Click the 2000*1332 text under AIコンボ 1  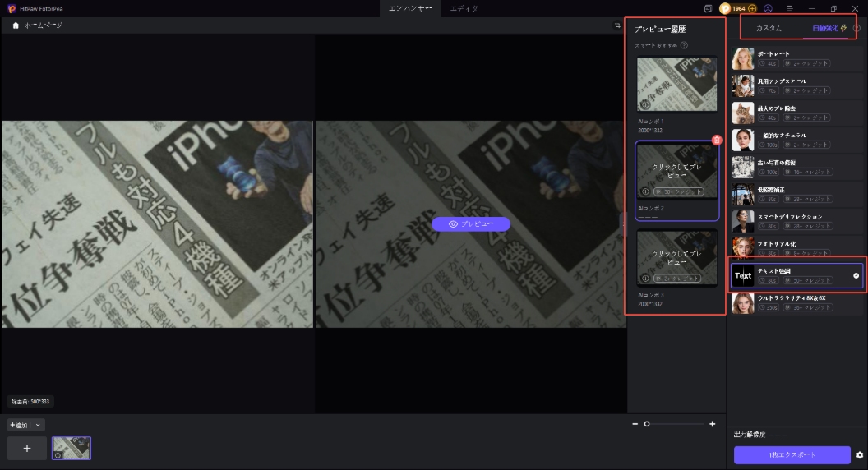pos(650,130)
